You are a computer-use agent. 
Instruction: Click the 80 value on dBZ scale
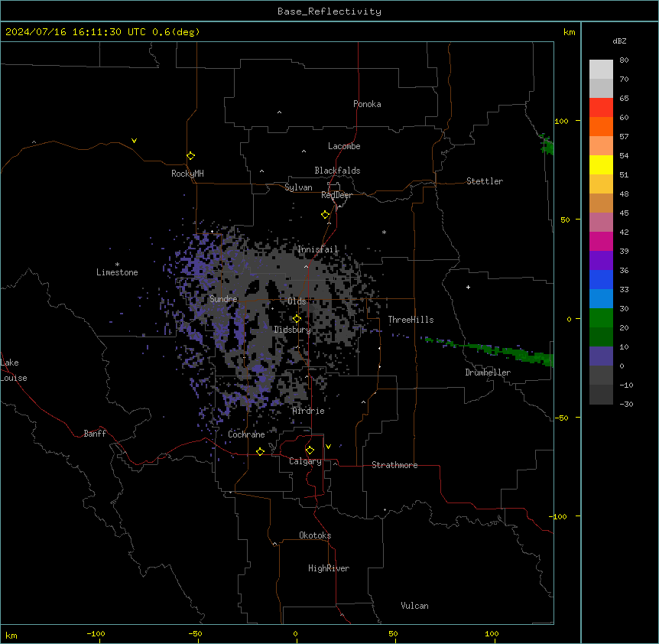624,60
